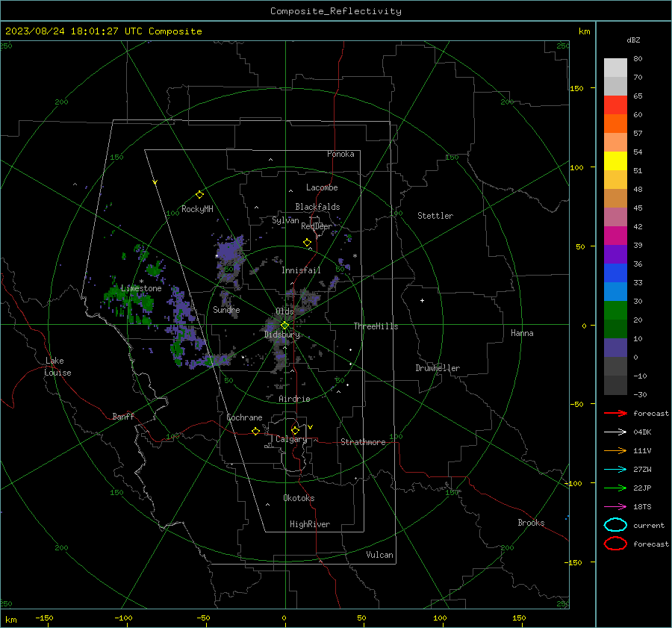The image size is (672, 628).
Task: Click the Stettler town label
Action: click(435, 216)
